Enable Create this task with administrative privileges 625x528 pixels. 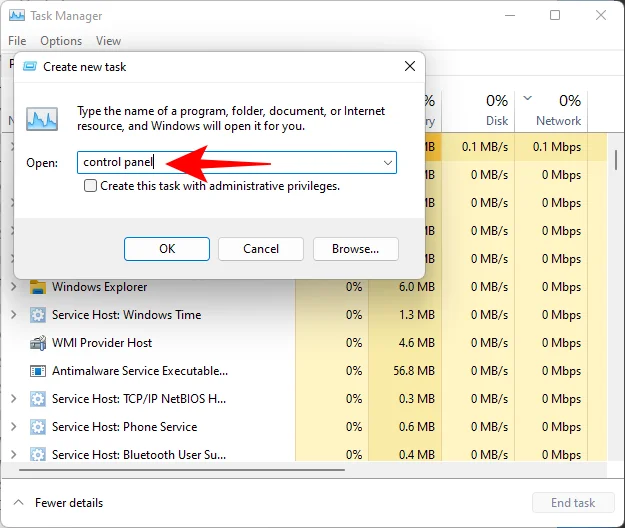[x=90, y=186]
